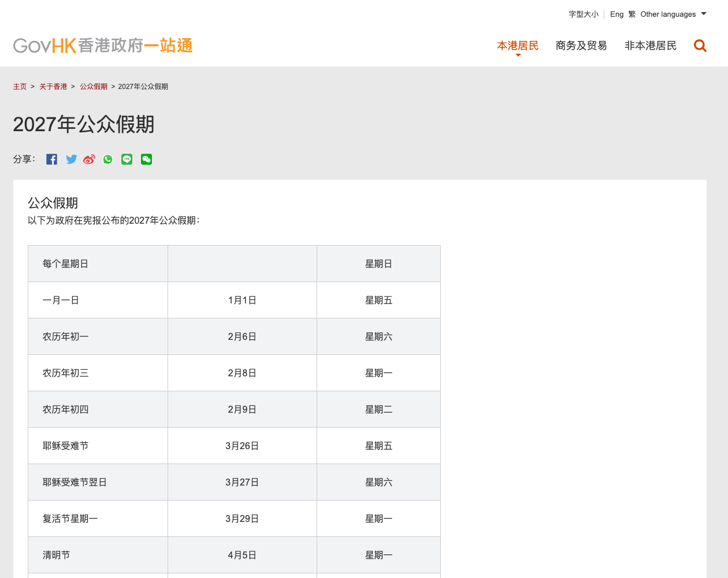This screenshot has width=728, height=578.
Task: Switch to traditional Chinese 繁
Action: [632, 14]
